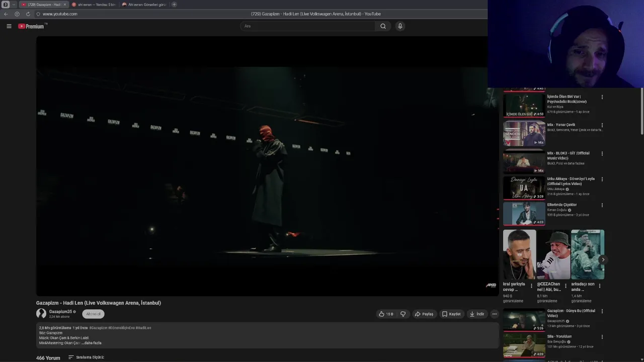
Task: Open a new browser tab with the plus button
Action: (174, 5)
